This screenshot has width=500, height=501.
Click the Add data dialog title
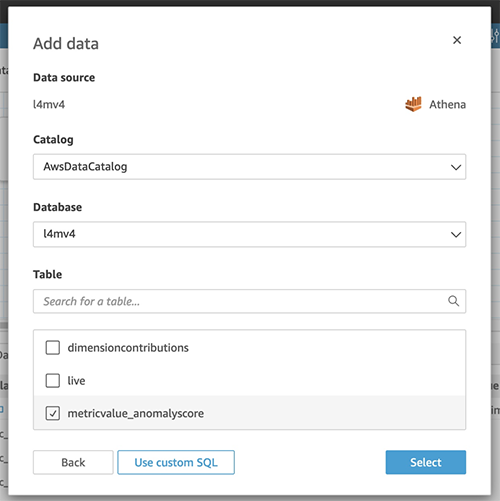click(66, 44)
